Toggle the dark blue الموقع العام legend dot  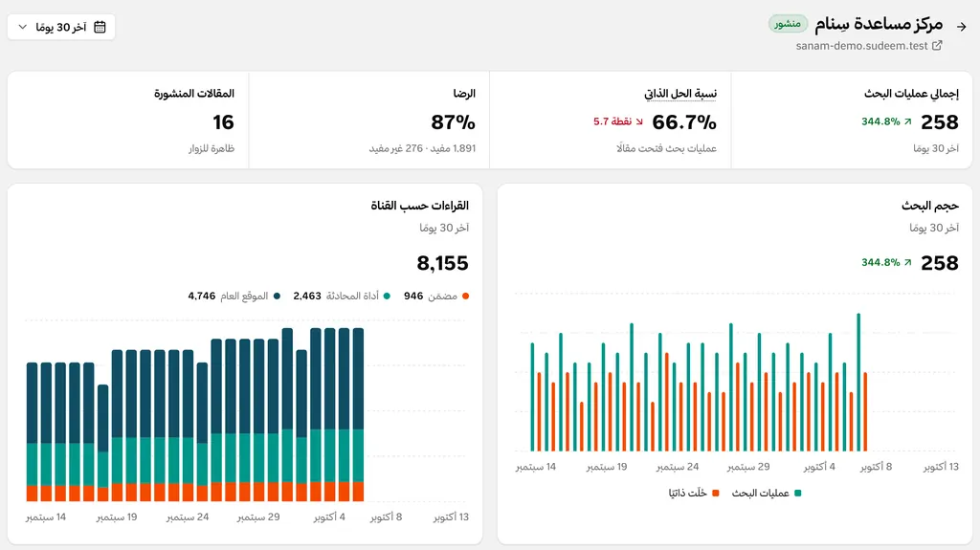tap(277, 297)
